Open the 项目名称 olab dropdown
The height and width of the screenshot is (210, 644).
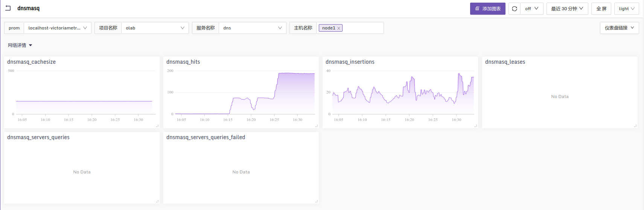coord(155,28)
